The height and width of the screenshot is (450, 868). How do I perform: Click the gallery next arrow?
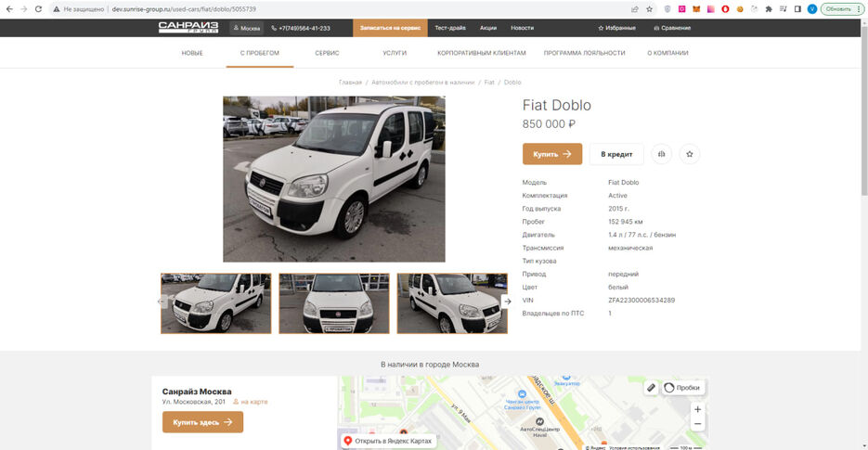(x=507, y=302)
